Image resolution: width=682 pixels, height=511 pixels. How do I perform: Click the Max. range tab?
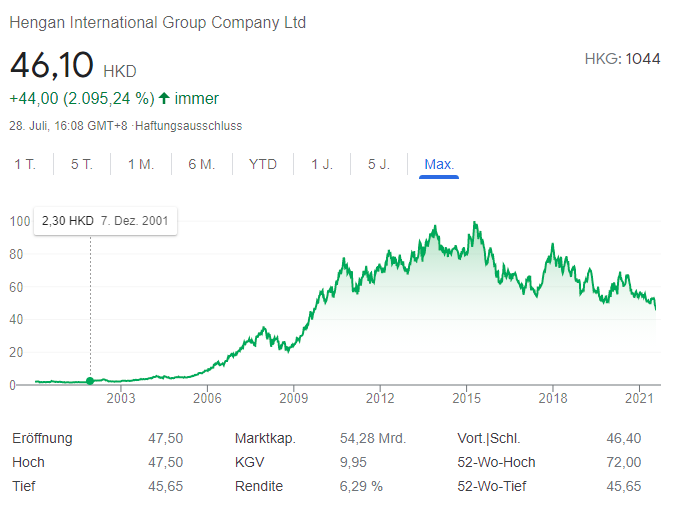click(x=439, y=165)
